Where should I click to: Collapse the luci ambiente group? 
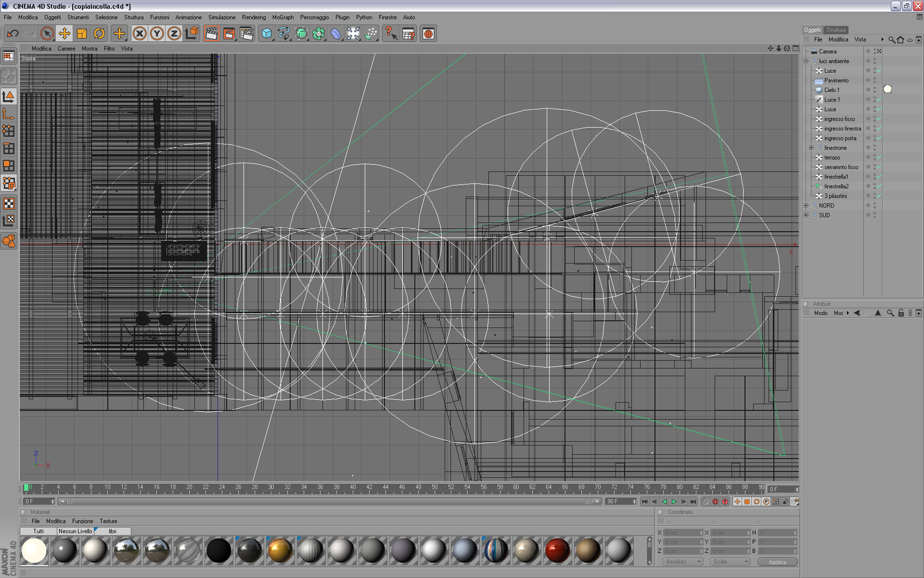coord(806,61)
